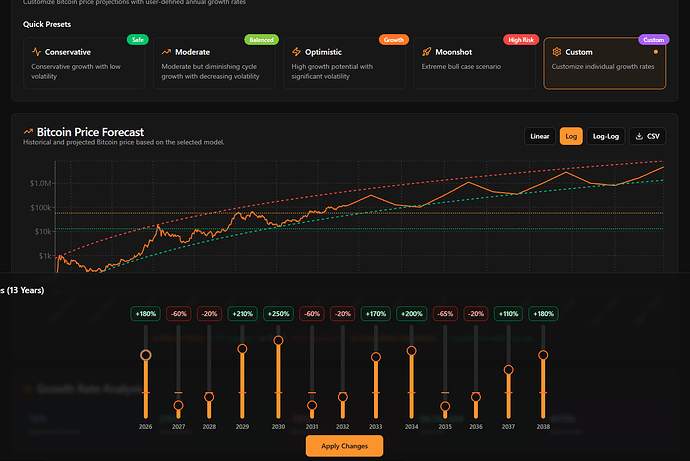Select the Log scale view
The width and height of the screenshot is (690, 461).
(571, 136)
